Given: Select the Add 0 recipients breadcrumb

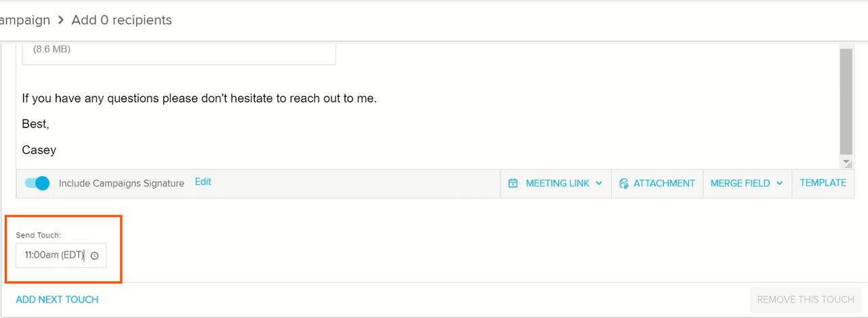Looking at the screenshot, I should point(121,20).
